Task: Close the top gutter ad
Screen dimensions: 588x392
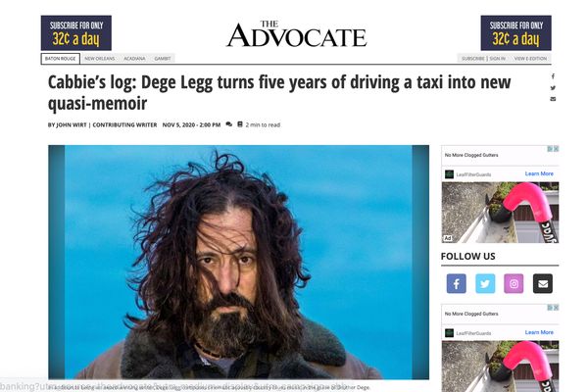Action: point(556,149)
